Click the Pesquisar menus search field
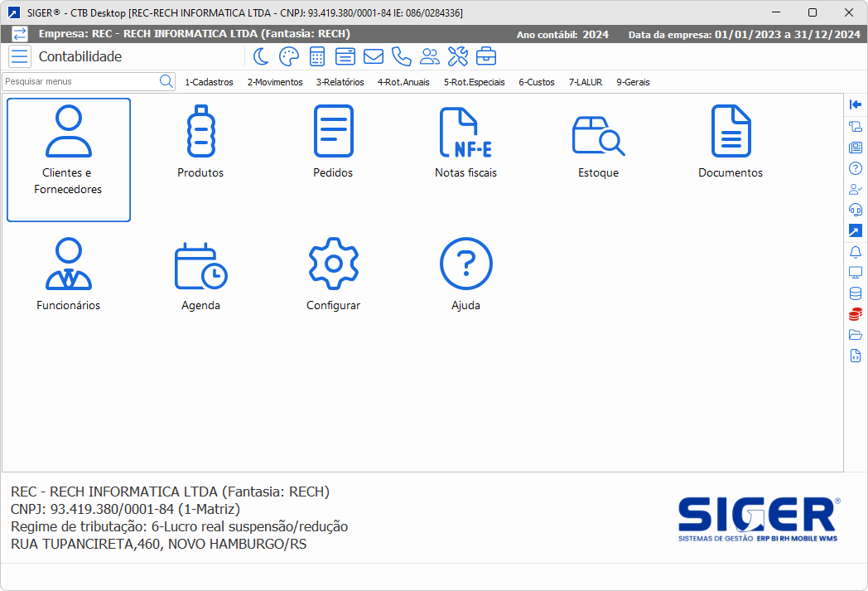The image size is (868, 591). [80, 81]
